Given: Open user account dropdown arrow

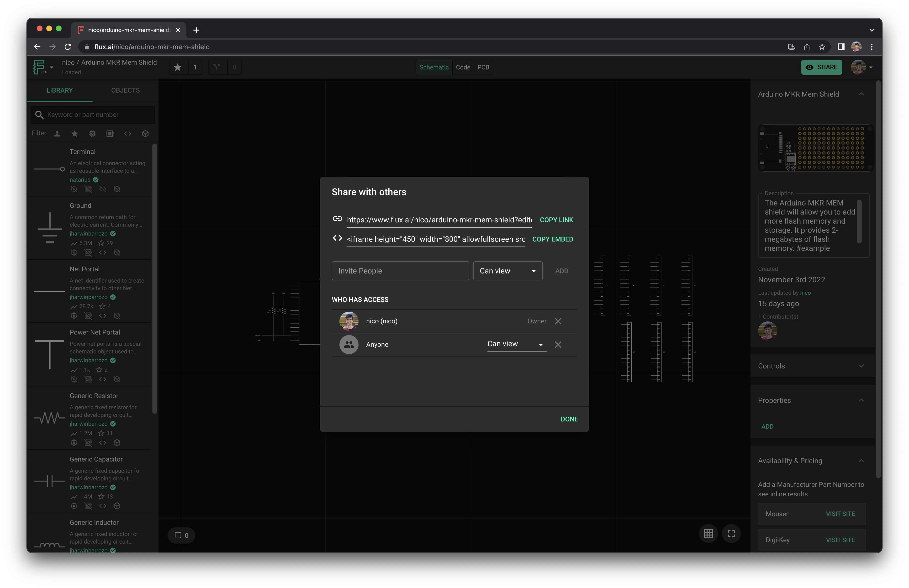Looking at the screenshot, I should coord(871,67).
